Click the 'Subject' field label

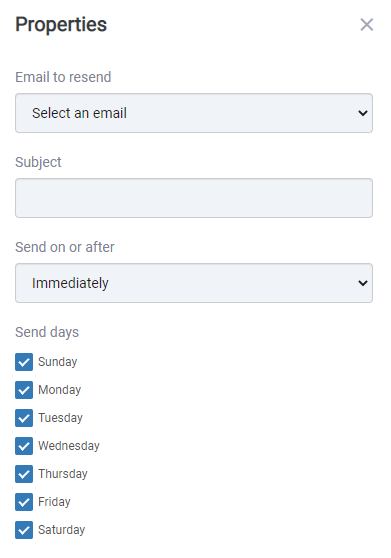point(38,162)
